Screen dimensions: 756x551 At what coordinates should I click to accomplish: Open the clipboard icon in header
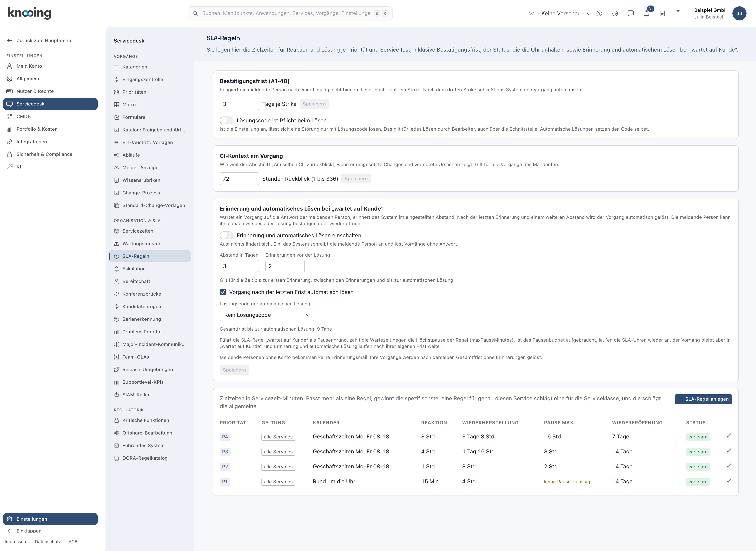pos(678,13)
